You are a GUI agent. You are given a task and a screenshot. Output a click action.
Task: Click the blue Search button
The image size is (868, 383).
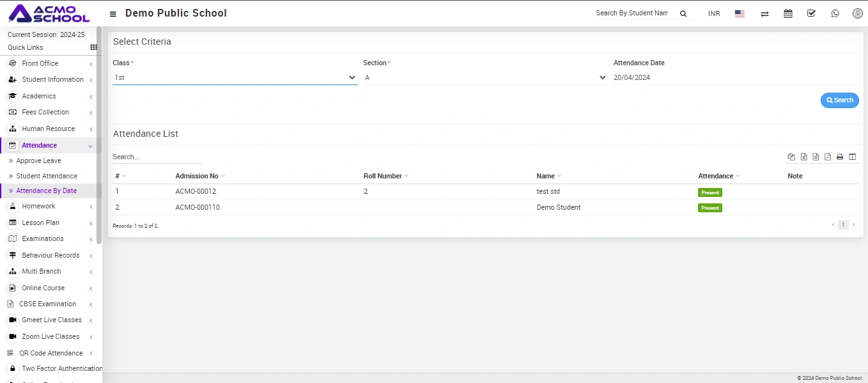pos(839,100)
